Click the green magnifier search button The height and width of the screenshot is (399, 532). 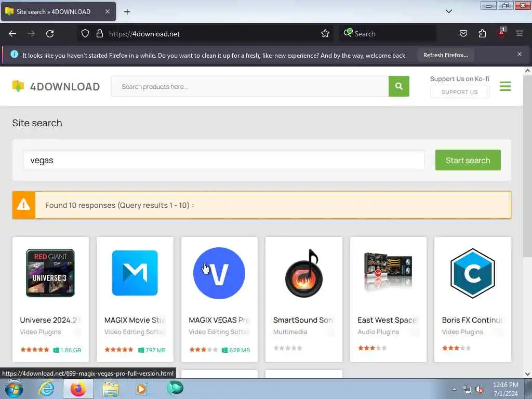(399, 86)
